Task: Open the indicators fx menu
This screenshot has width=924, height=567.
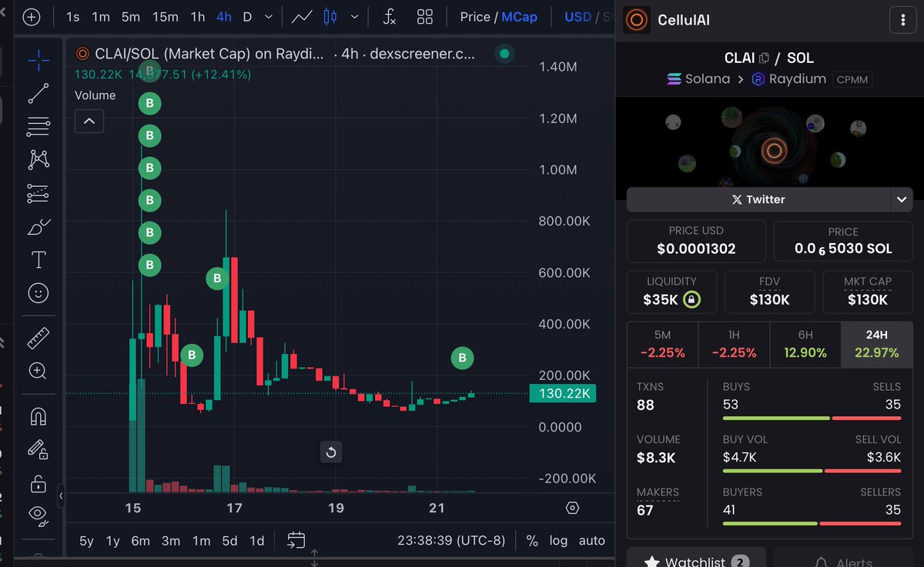Action: [390, 16]
